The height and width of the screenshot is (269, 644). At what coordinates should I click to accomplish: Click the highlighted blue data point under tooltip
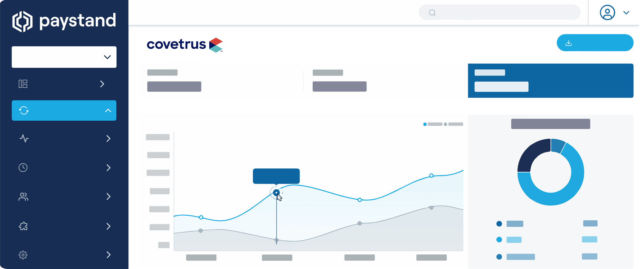(x=276, y=193)
